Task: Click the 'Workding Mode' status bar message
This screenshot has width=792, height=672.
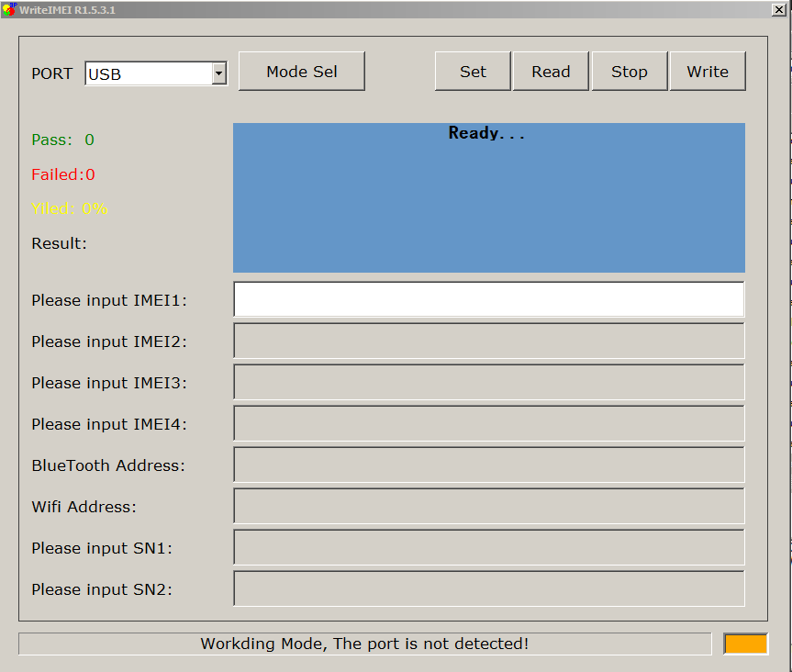Action: [x=364, y=644]
